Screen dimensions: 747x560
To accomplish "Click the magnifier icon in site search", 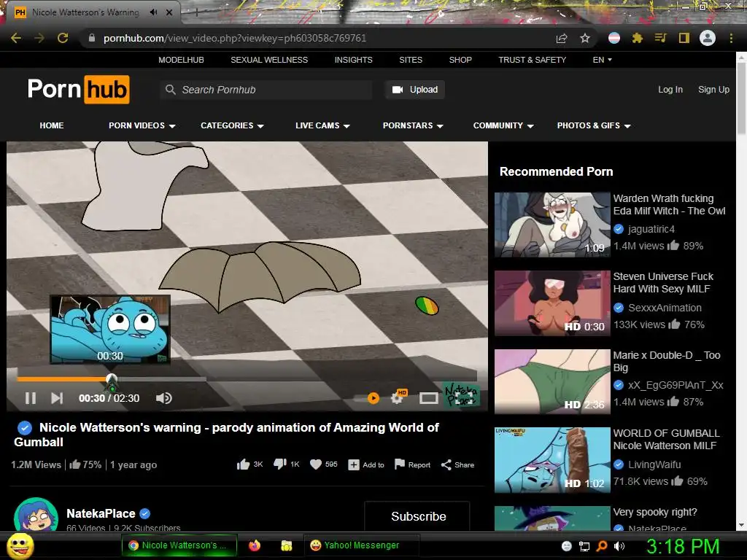I will click(x=170, y=90).
